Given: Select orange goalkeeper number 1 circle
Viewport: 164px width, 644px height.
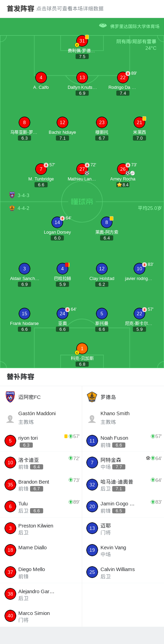Looking at the screenshot, I should [x=82, y=348].
